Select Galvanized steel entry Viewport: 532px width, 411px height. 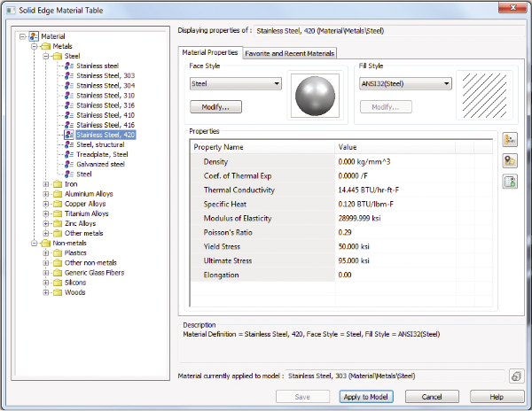pos(100,165)
